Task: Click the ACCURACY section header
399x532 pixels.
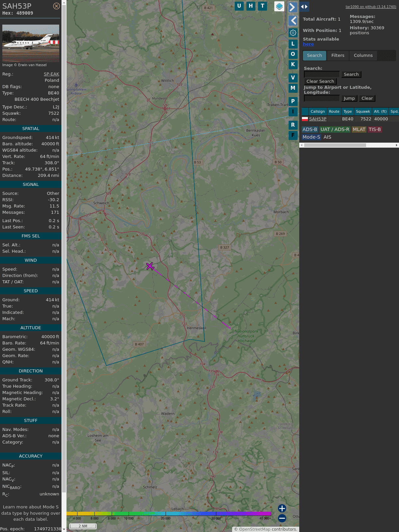Action: (x=31, y=456)
